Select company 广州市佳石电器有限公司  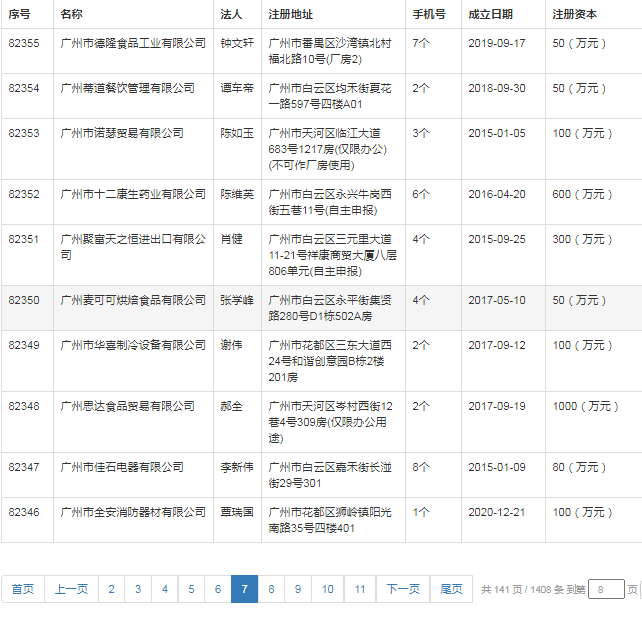pos(122,467)
